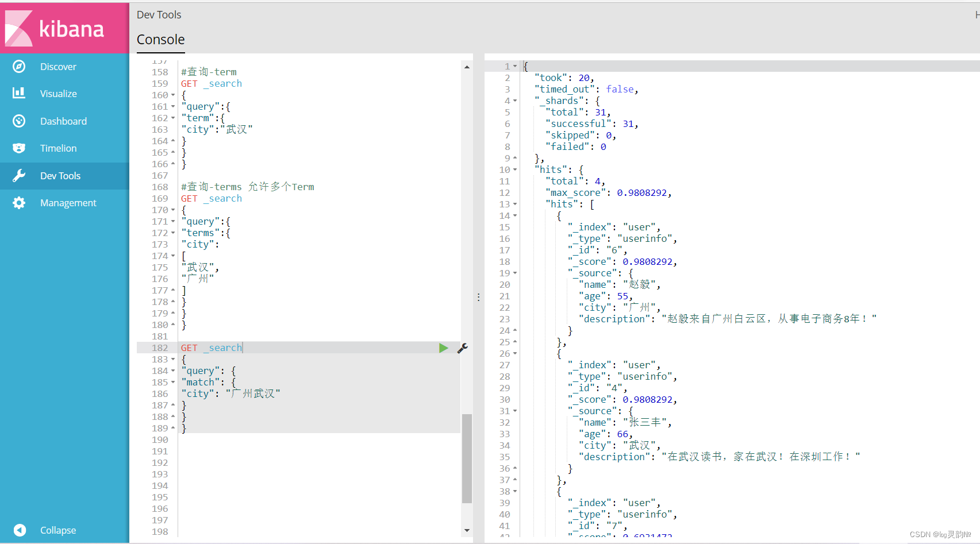The height and width of the screenshot is (544, 980).
Task: Click editor scrollbar up arrow
Action: [467, 67]
